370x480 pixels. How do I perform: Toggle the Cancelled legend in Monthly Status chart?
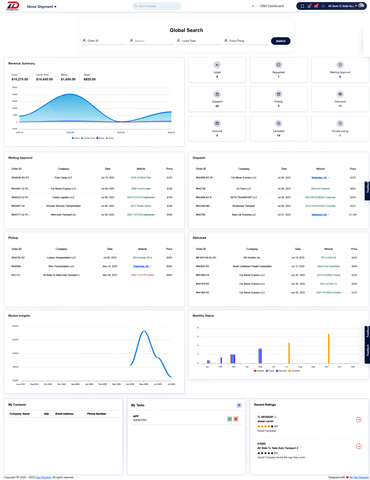[x=294, y=371]
